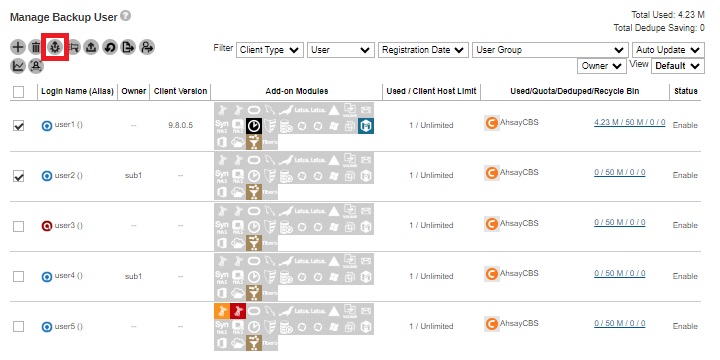Click user1's brown funnel add-on module icon
This screenshot has height=360, width=720.
[x=254, y=141]
